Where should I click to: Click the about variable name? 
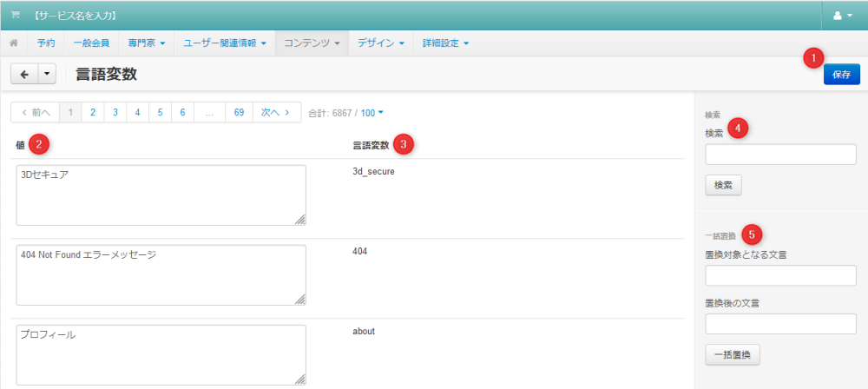364,331
